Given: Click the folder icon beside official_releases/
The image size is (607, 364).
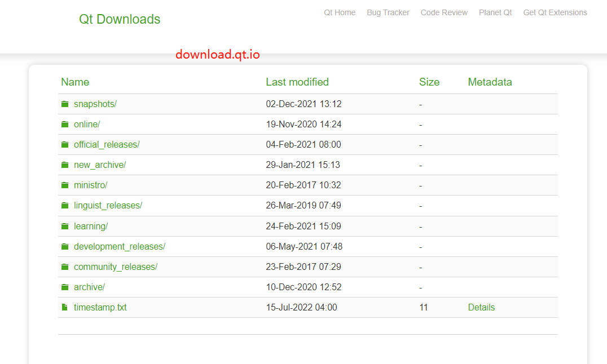Looking at the screenshot, I should point(65,145).
